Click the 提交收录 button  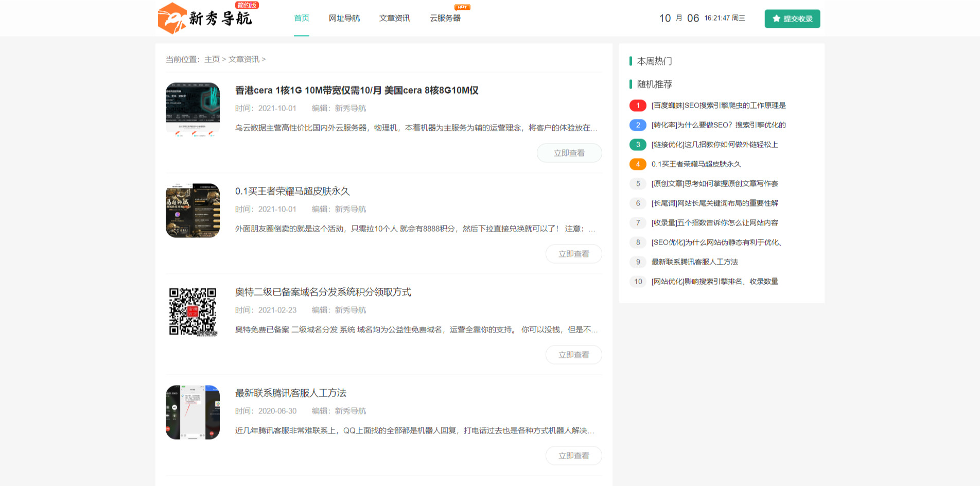pyautogui.click(x=792, y=19)
